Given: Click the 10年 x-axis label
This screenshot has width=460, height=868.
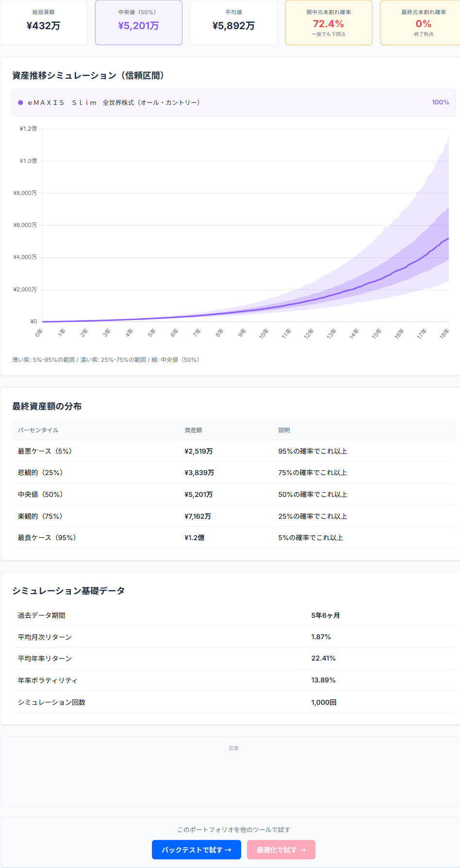Looking at the screenshot, I should click(263, 333).
